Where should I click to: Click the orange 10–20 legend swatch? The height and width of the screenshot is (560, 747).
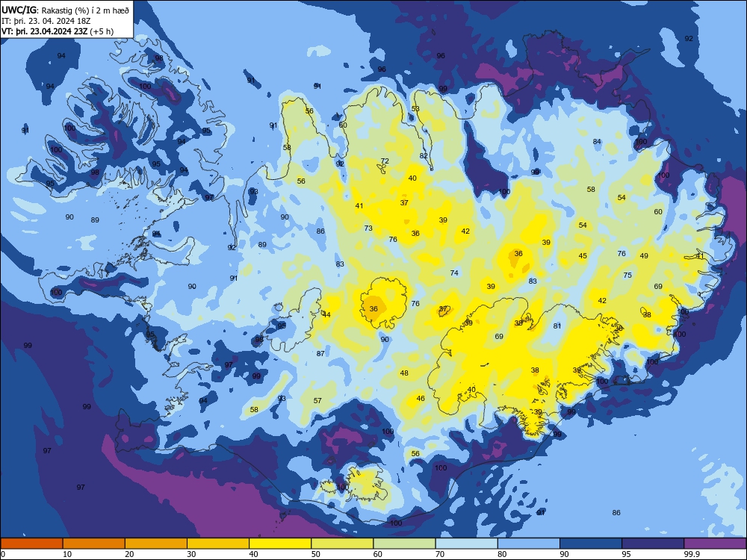click(94, 544)
